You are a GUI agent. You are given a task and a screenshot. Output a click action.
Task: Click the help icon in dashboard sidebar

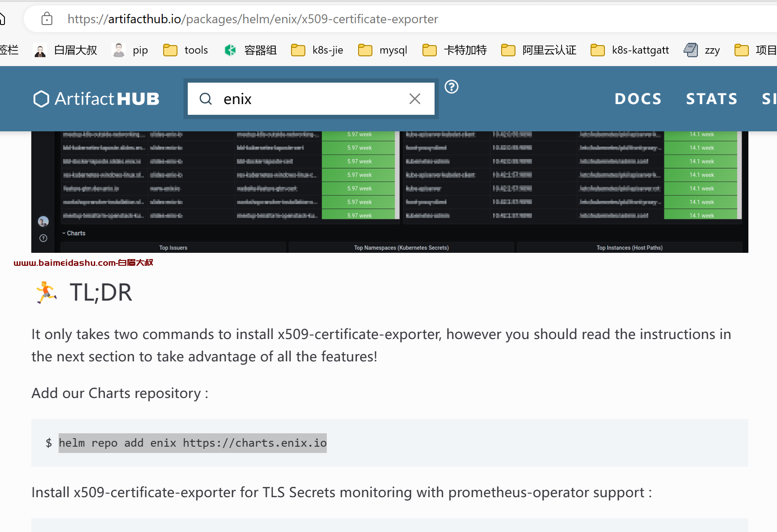43,238
